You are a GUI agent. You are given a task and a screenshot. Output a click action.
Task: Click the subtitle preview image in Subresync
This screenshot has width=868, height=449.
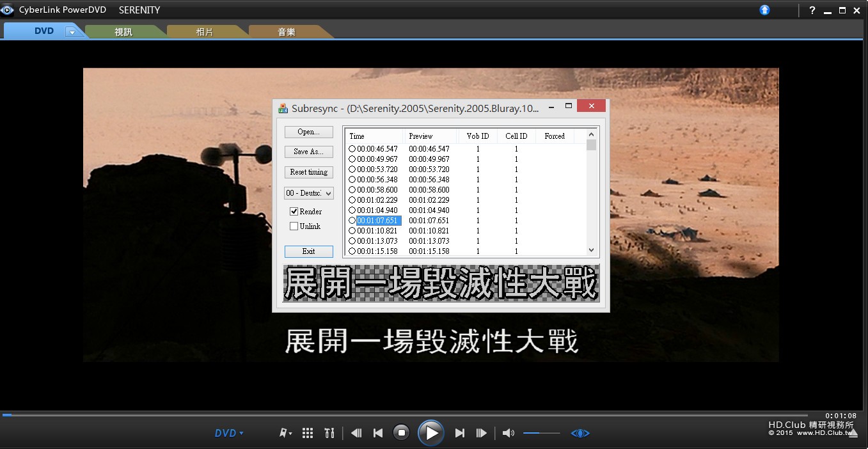click(441, 283)
